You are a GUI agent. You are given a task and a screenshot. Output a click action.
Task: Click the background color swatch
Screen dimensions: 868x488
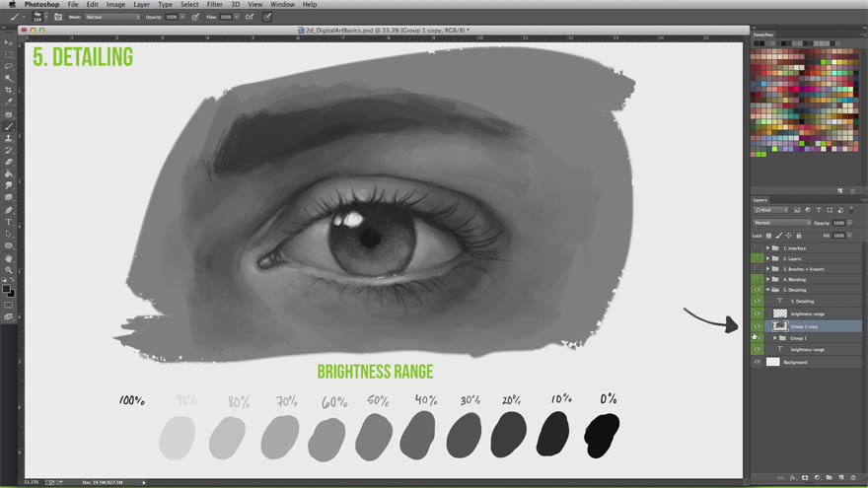pos(11,293)
